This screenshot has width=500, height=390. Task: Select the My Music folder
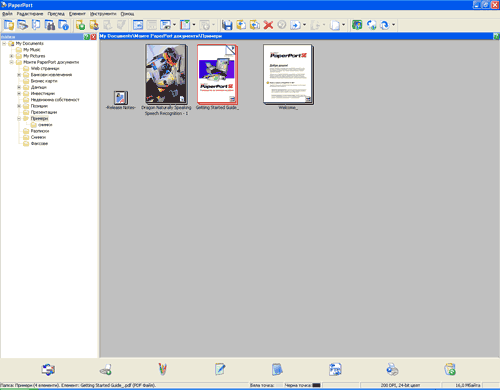[32, 50]
